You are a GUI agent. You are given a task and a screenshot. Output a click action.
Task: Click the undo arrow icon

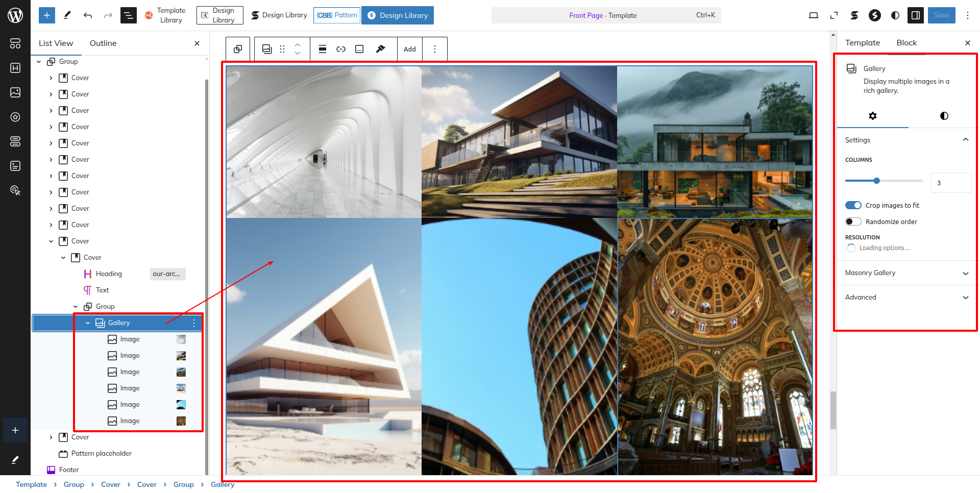tap(88, 15)
